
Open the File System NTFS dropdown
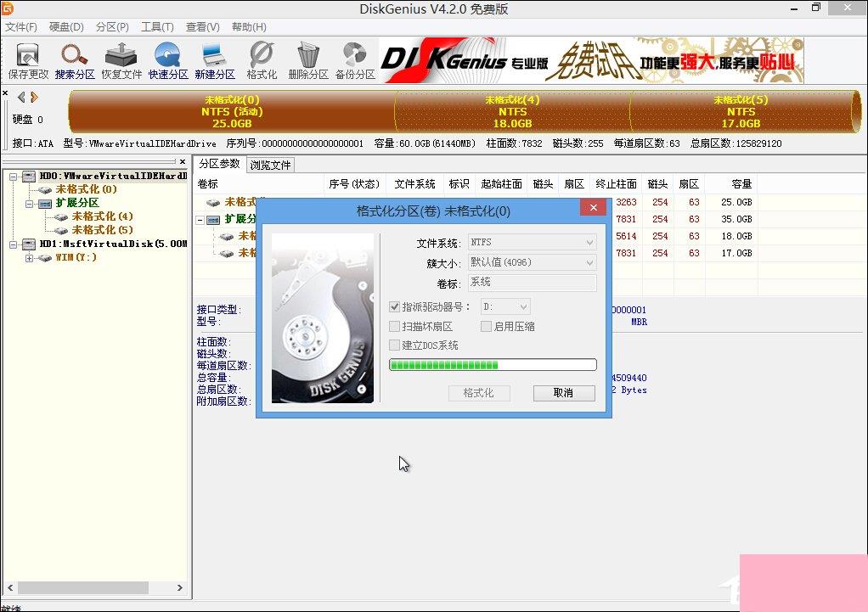pos(532,243)
